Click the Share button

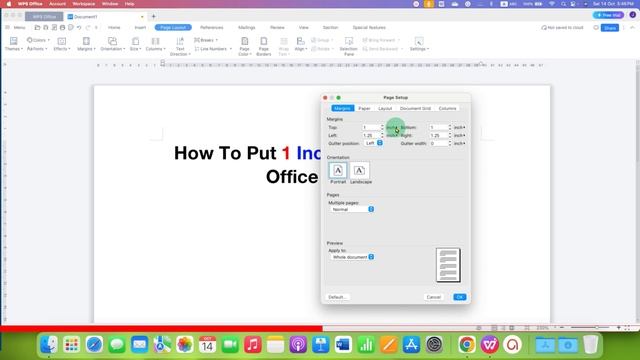tap(610, 28)
